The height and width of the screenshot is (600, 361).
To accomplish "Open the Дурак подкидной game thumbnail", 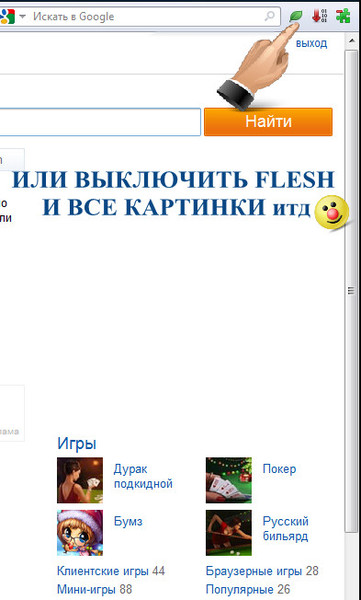I will pos(80,480).
